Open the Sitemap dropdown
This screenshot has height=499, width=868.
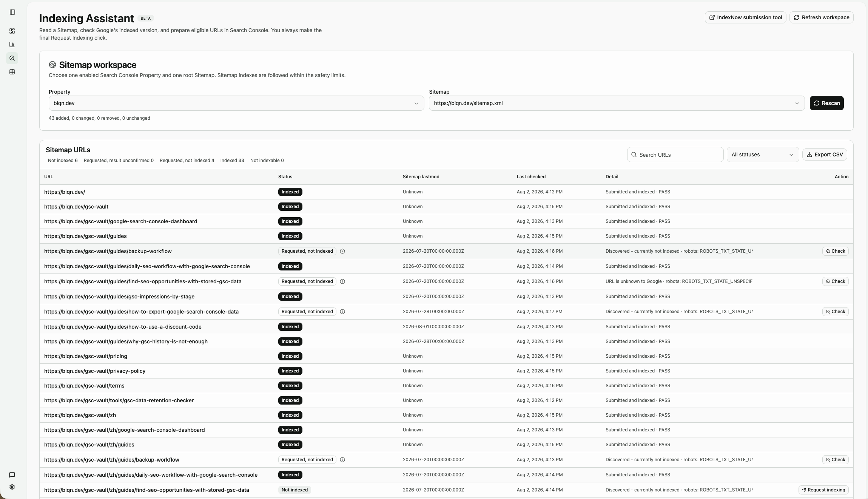click(x=617, y=103)
